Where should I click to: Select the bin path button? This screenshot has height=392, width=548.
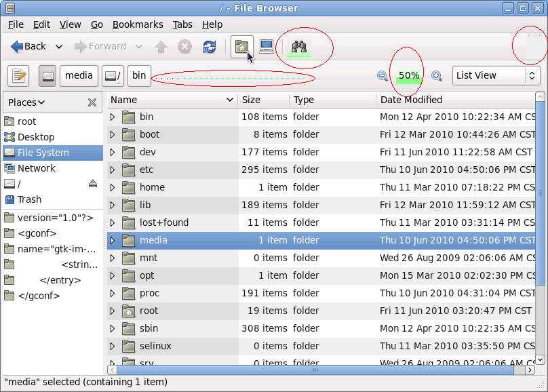click(x=139, y=76)
